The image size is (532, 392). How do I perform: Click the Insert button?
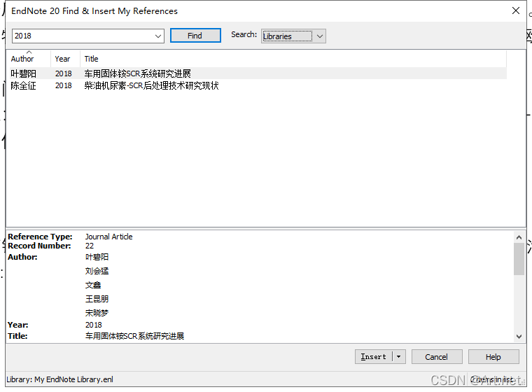point(373,357)
